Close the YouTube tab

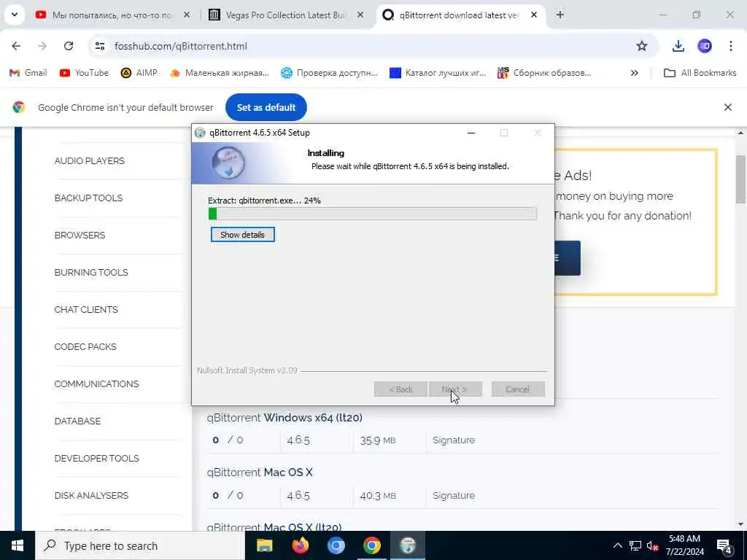click(x=187, y=15)
